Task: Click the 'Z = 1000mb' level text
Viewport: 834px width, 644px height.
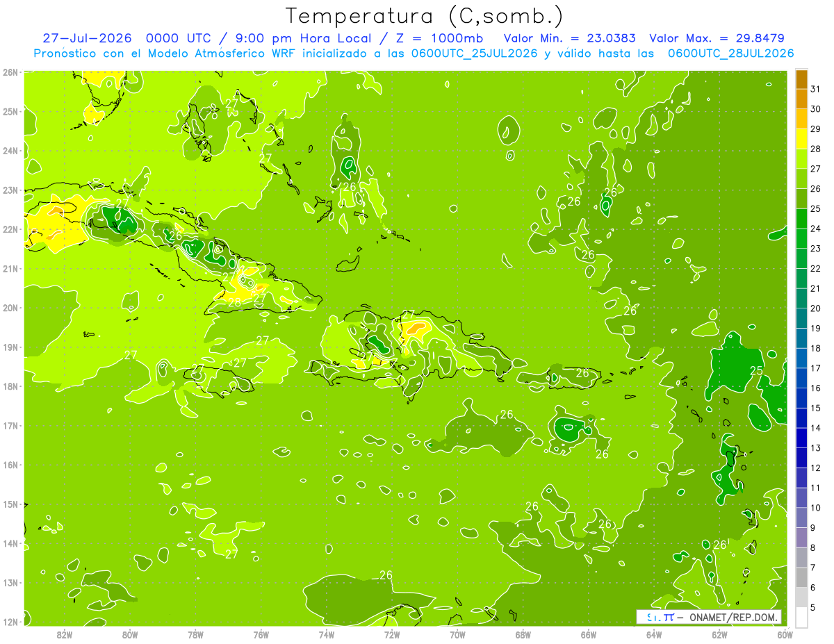Action: (454, 38)
